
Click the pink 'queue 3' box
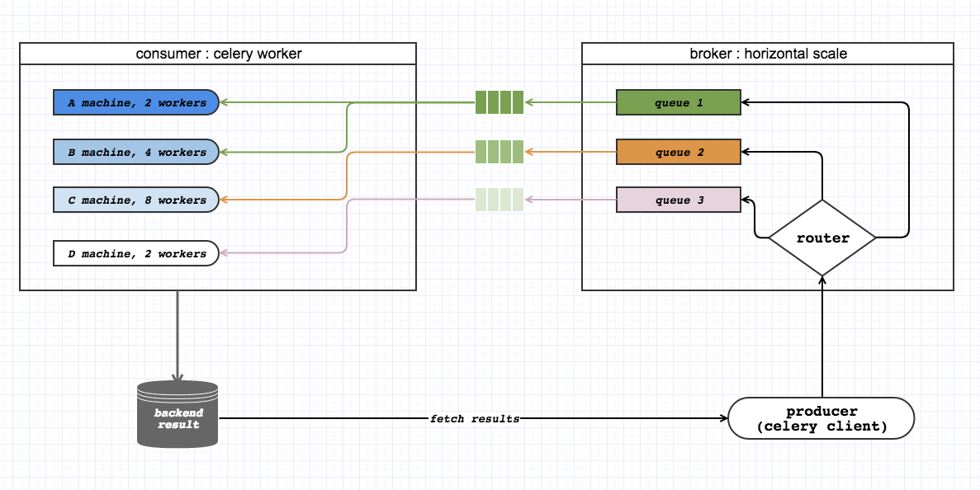point(679,200)
